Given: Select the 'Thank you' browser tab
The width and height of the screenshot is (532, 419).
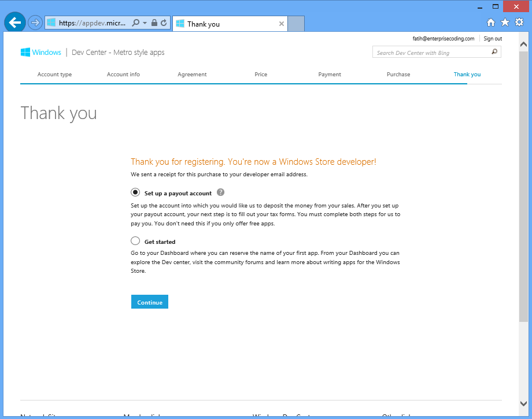Looking at the screenshot, I should (x=230, y=24).
